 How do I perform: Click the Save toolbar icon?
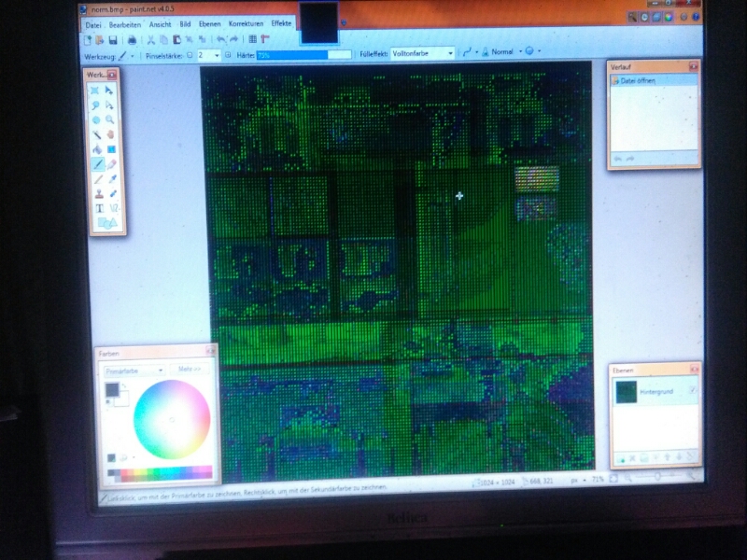(x=113, y=40)
